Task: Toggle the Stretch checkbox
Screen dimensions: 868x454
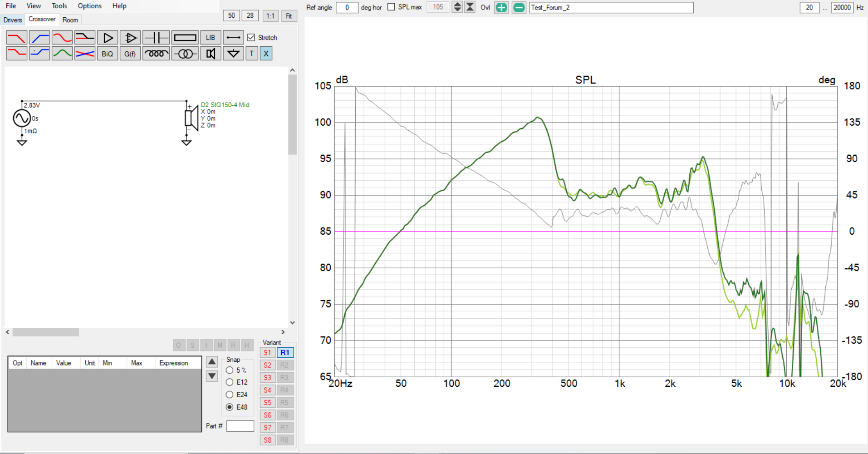Action: click(x=251, y=38)
